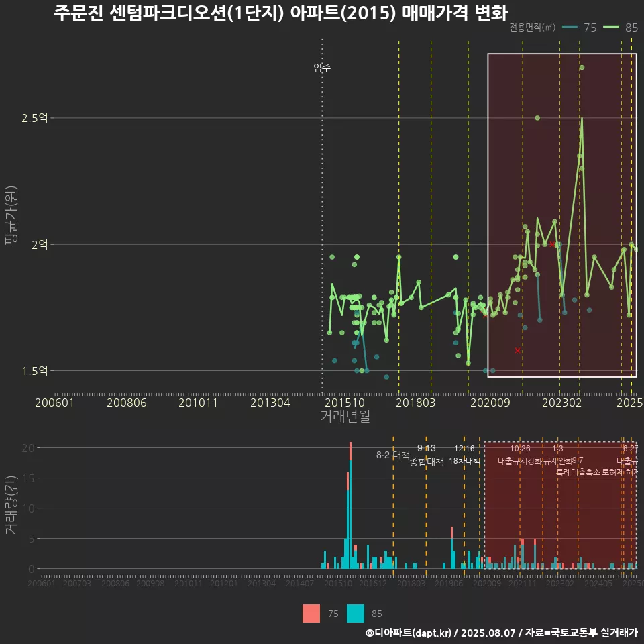The width and height of the screenshot is (644, 644).
Task: Click 201407 on the volume chart axis
Action: [299, 583]
